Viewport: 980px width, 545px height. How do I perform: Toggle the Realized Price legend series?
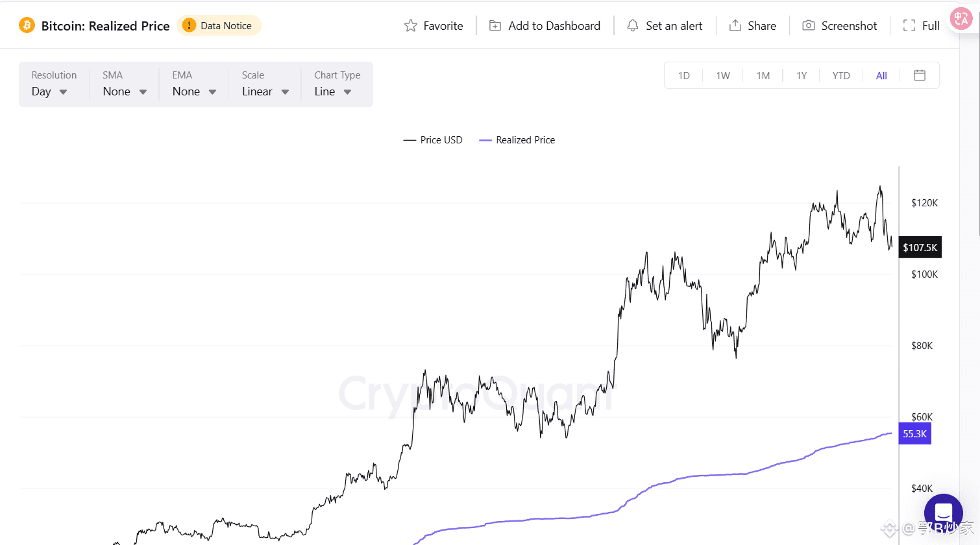tap(517, 140)
